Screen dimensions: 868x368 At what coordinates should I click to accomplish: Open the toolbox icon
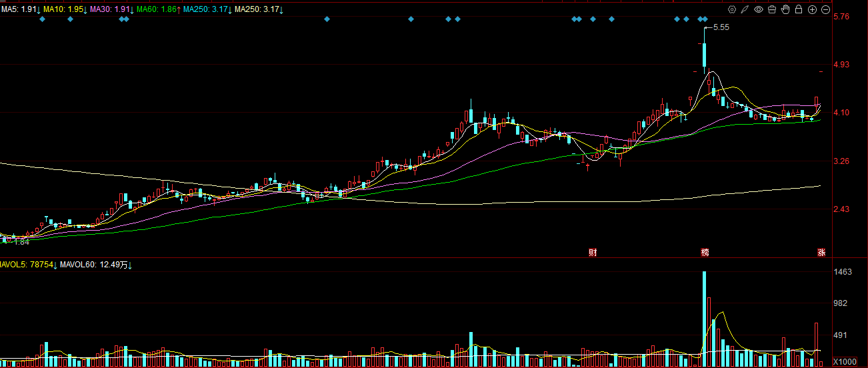click(772, 9)
